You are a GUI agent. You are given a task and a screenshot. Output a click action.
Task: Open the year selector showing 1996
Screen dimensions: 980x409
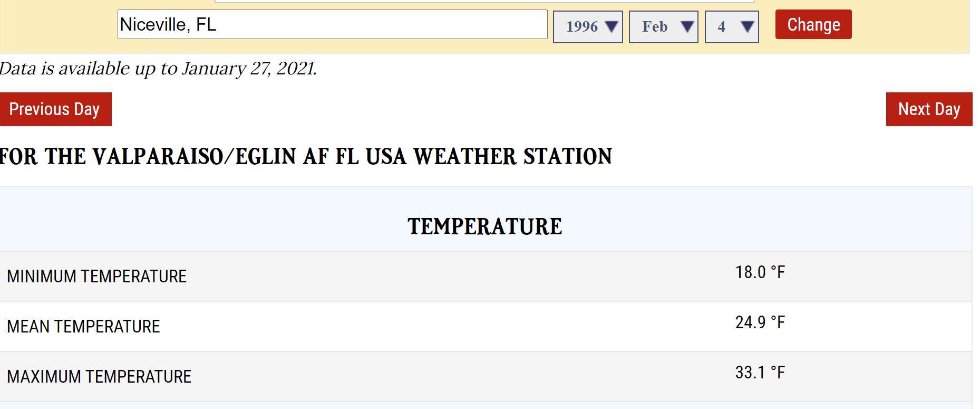point(582,27)
